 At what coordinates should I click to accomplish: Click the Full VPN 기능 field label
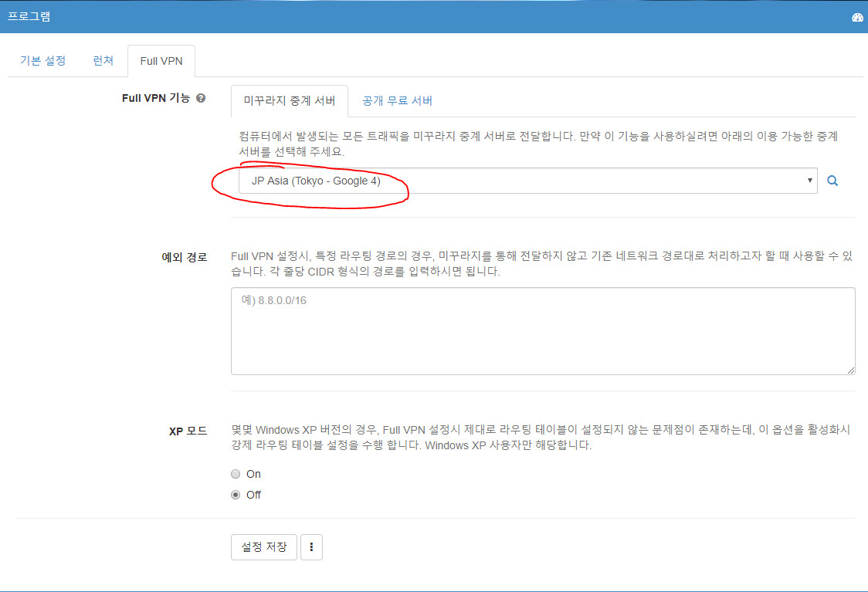click(x=155, y=99)
